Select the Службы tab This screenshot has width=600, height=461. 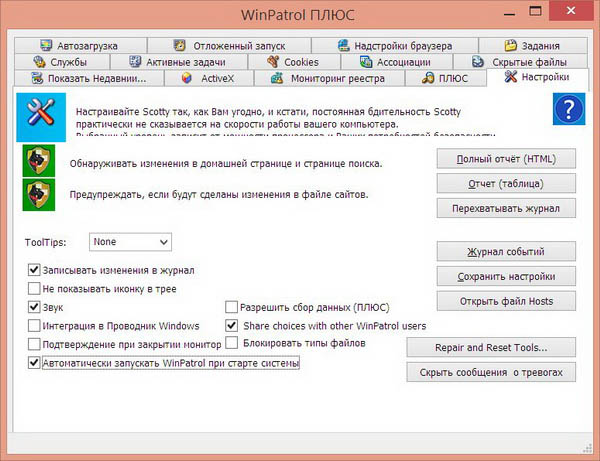pos(62,62)
